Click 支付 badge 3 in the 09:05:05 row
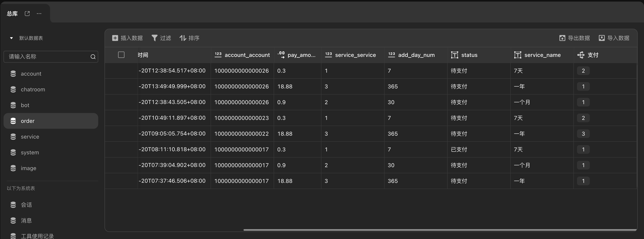This screenshot has width=644, height=239. [583, 134]
